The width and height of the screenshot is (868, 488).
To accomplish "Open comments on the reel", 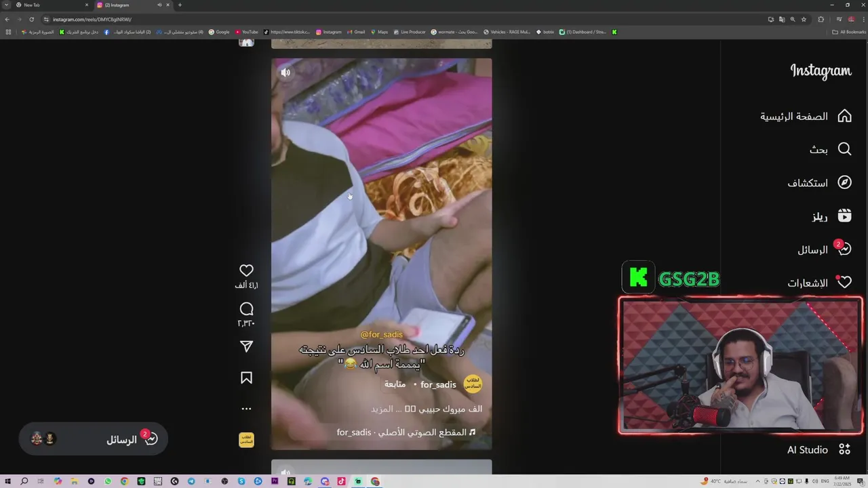I will (246, 309).
